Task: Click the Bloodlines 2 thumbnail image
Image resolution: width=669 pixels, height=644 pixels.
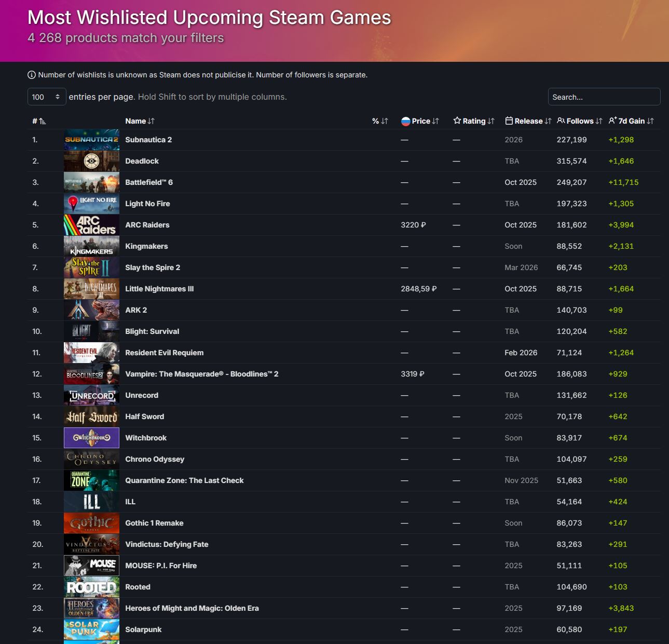Action: click(91, 374)
